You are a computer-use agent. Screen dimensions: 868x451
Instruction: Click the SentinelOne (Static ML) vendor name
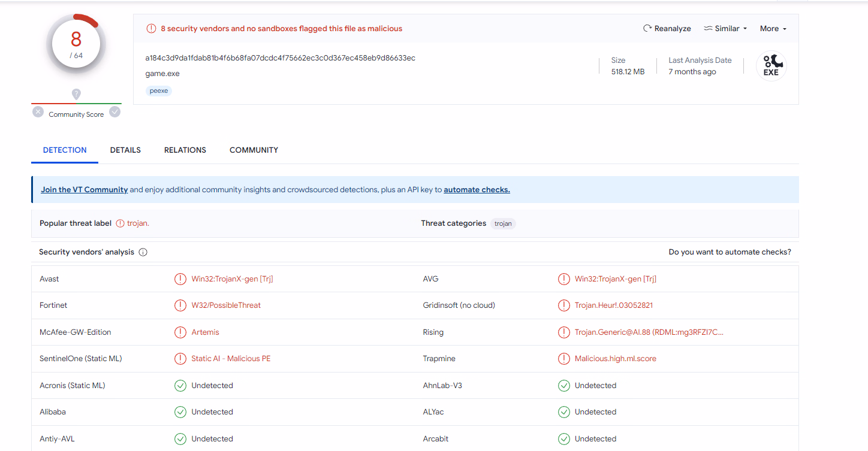click(80, 359)
